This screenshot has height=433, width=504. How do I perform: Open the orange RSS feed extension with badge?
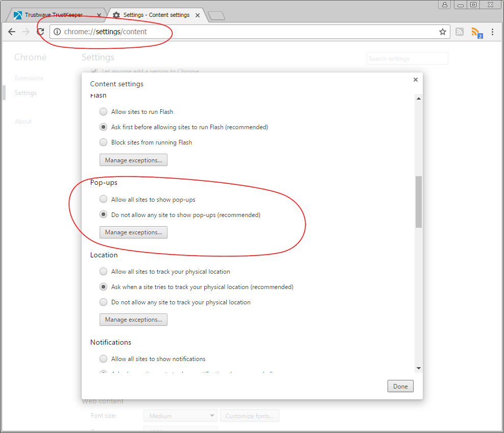click(476, 33)
